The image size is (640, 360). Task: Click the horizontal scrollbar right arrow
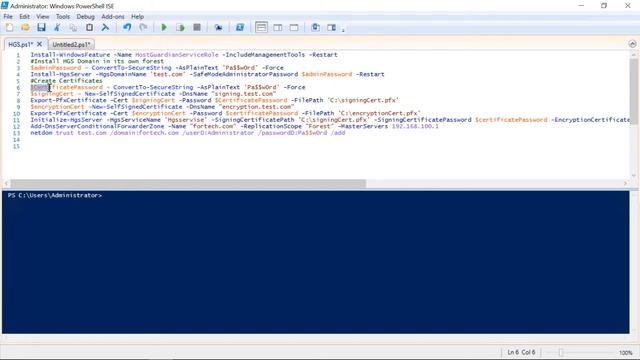[x=625, y=183]
